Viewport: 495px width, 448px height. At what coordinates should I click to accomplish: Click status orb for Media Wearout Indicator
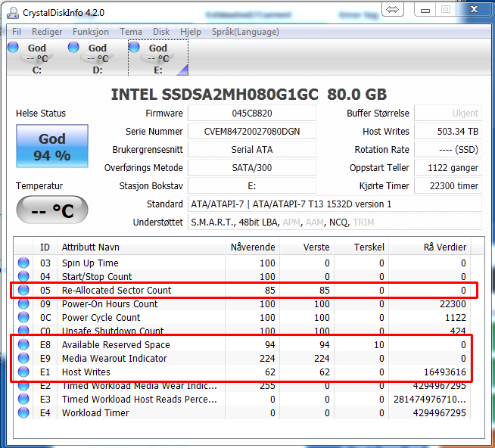[23, 358]
